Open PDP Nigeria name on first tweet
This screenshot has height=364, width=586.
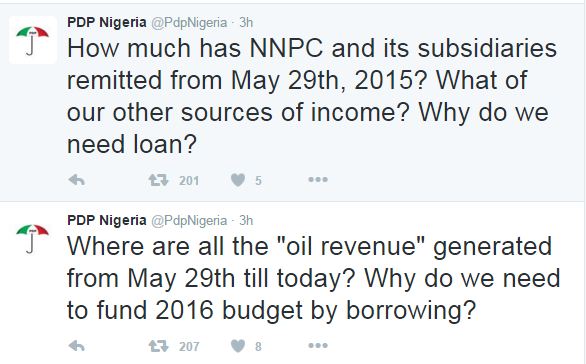107,22
